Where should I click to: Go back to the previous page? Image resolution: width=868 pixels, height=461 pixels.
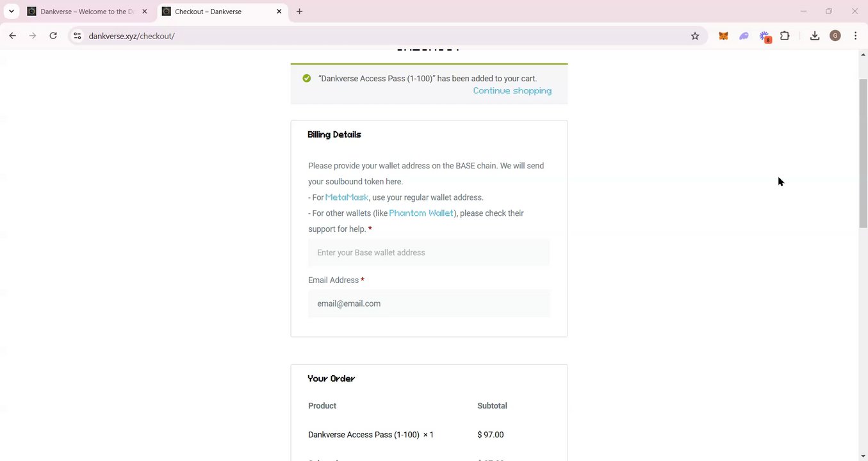click(12, 36)
